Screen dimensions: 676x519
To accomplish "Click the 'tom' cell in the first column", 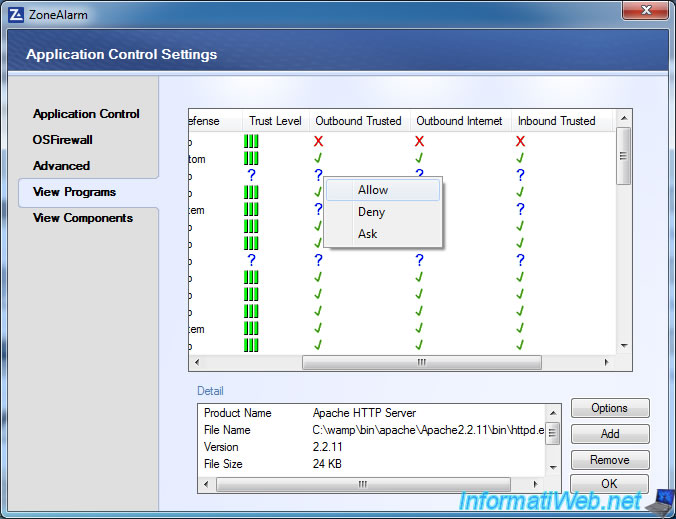I will 197,159.
